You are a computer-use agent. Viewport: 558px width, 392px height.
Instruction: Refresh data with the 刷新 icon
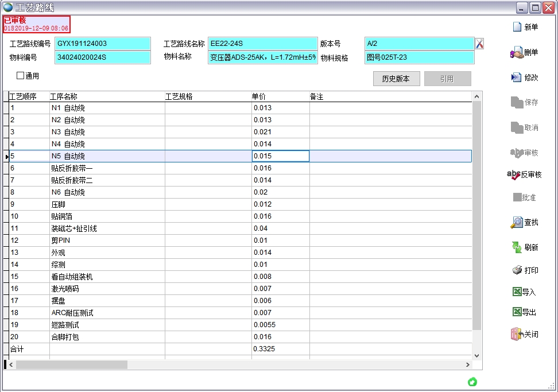(517, 247)
